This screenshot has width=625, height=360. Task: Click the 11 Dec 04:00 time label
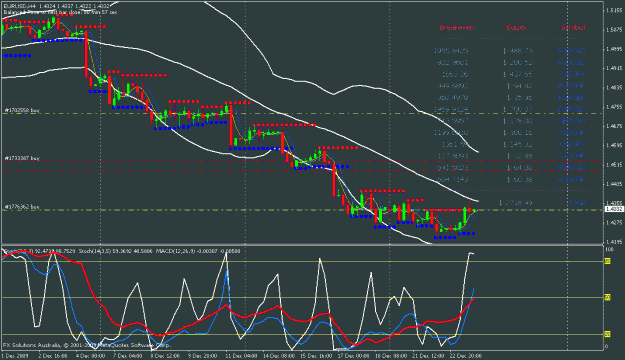pyautogui.click(x=241, y=356)
